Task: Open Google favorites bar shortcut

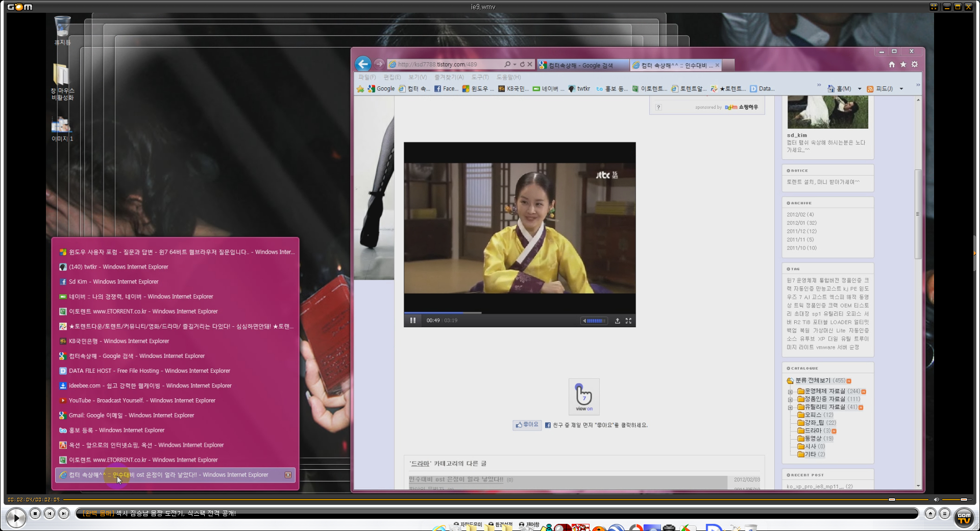Action: click(x=381, y=89)
